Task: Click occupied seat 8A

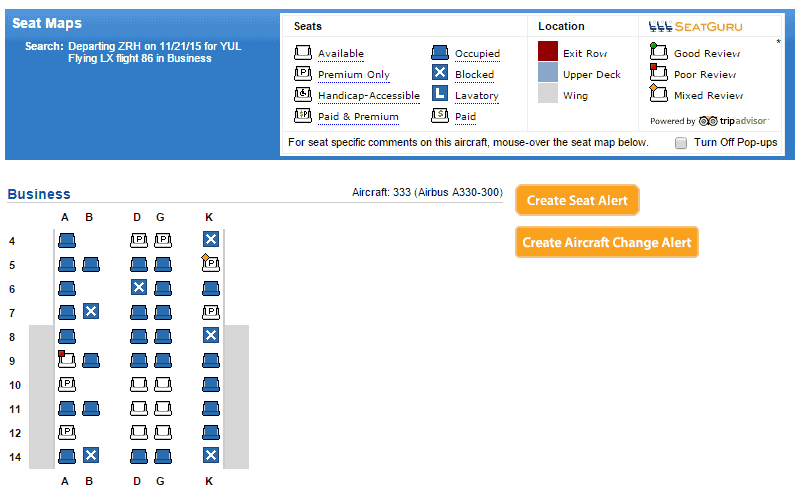Action: [x=66, y=336]
